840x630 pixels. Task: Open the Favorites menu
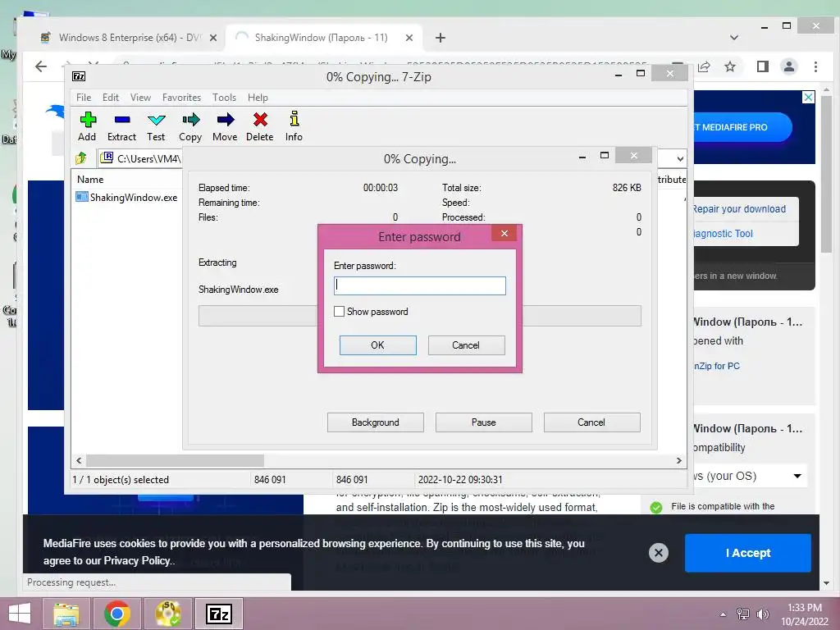pos(181,98)
